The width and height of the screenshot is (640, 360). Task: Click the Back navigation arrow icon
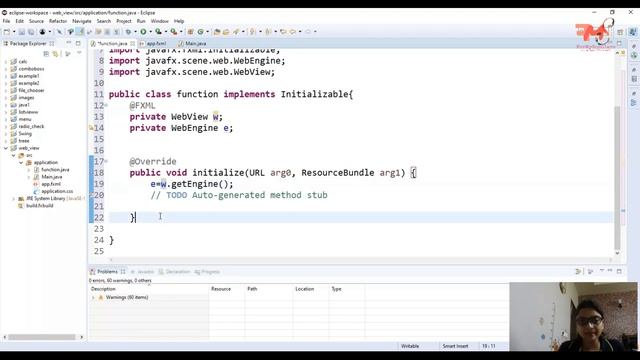293,32
